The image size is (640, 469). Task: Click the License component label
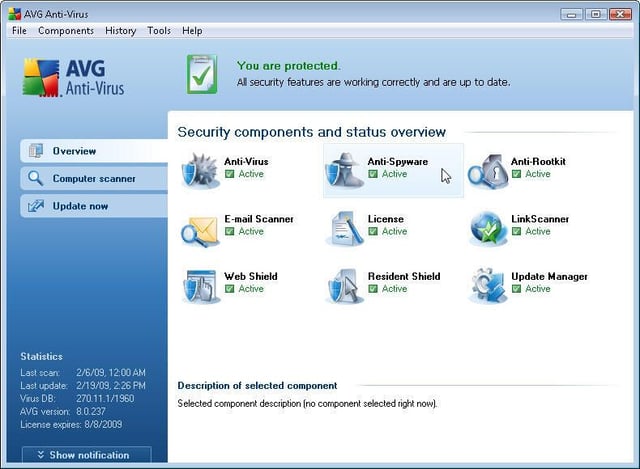point(386,219)
